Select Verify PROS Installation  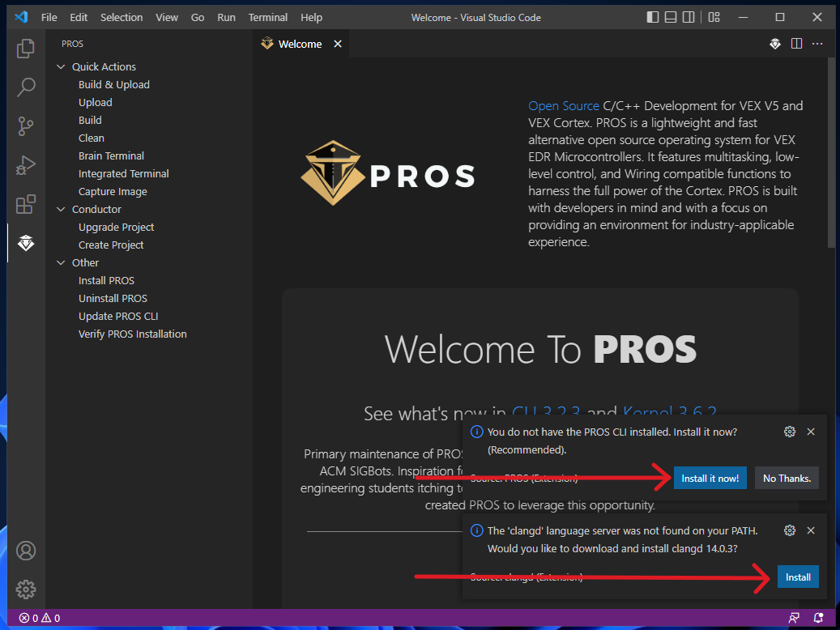132,334
